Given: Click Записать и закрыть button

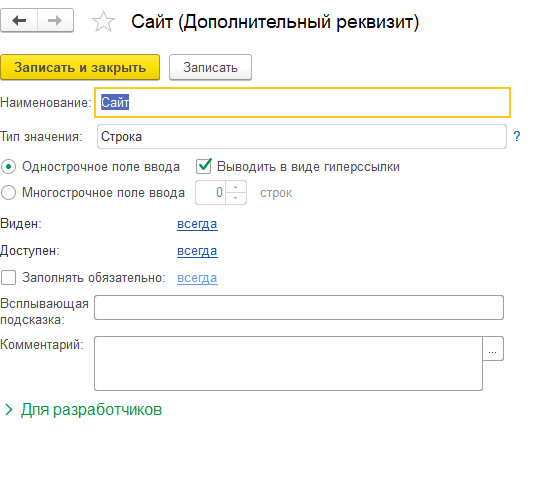Looking at the screenshot, I should click(80, 67).
